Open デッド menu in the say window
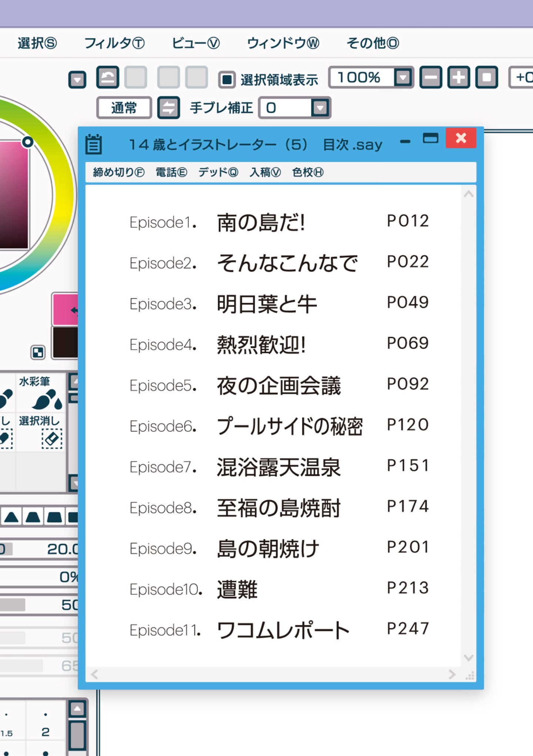The height and width of the screenshot is (756, 533). [x=218, y=172]
